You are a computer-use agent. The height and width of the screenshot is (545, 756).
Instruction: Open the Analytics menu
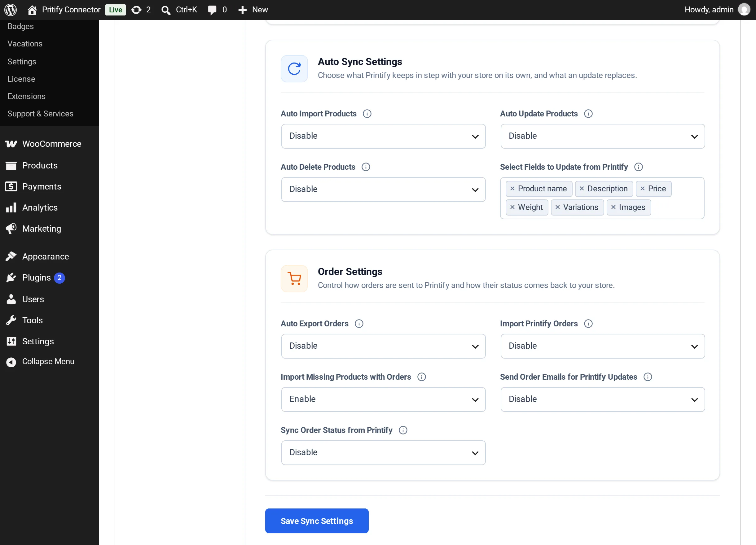(49, 207)
